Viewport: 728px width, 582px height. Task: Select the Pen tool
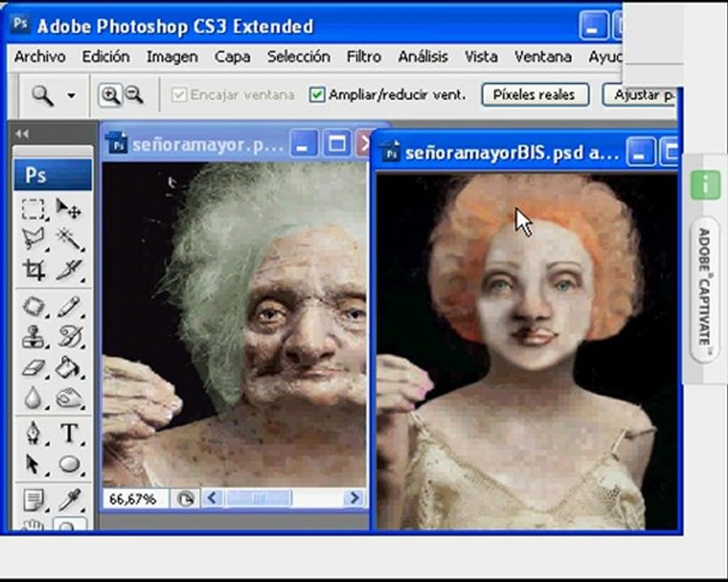click(x=33, y=433)
